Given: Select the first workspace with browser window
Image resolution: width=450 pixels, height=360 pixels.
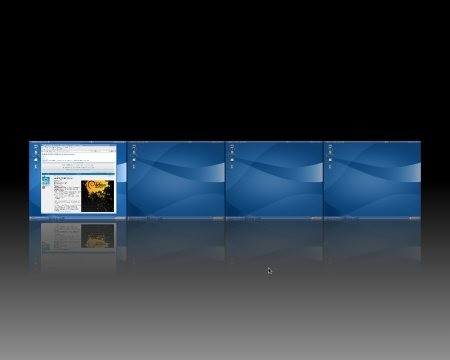Looking at the screenshot, I should pos(78,181).
